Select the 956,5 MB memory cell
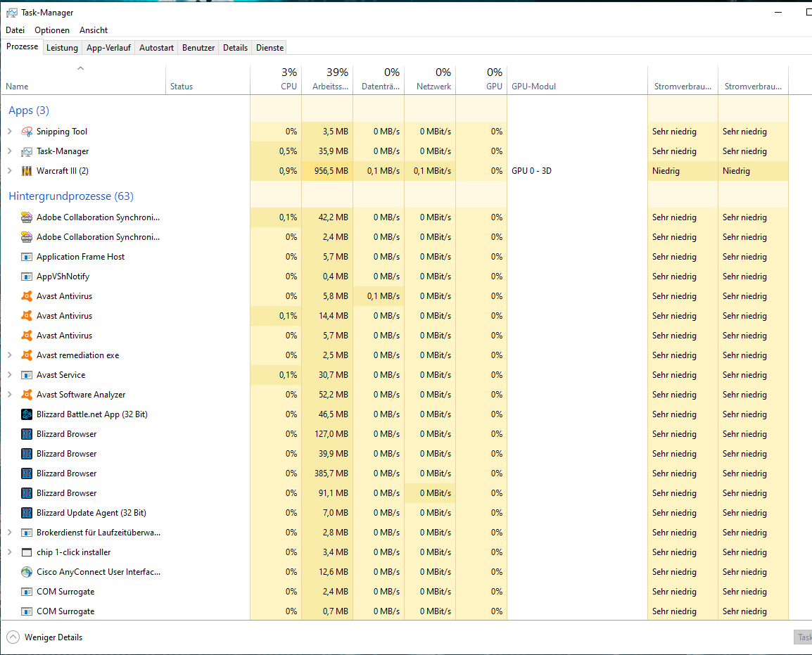Image resolution: width=812 pixels, height=655 pixels. (327, 171)
